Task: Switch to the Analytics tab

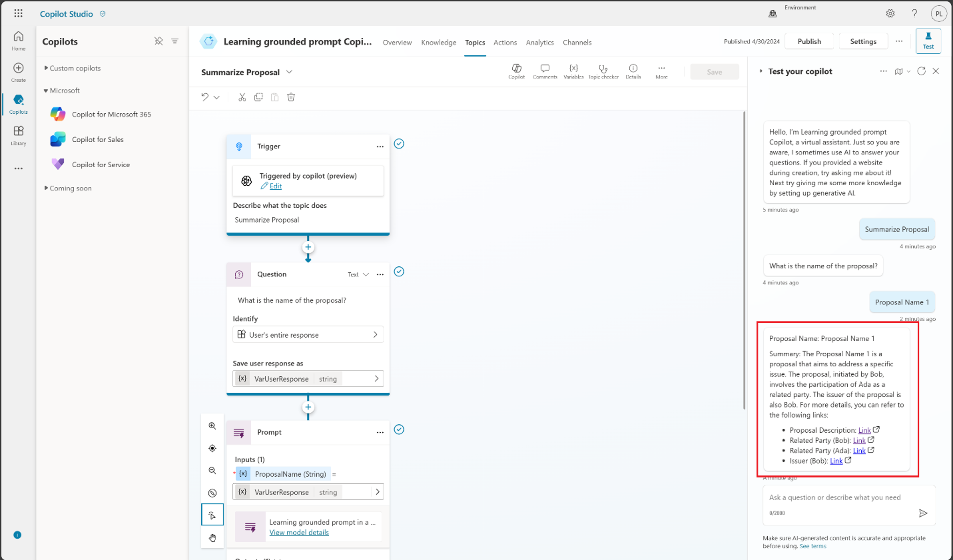Action: click(540, 42)
